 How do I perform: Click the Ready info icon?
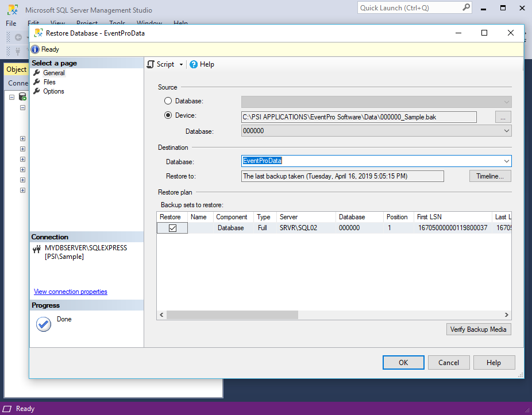[35, 49]
